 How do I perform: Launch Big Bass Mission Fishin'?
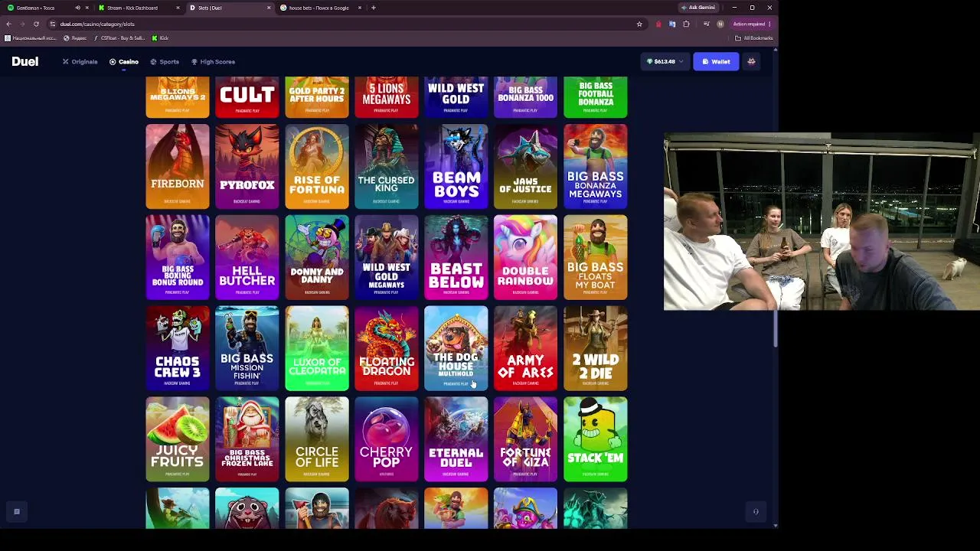tap(247, 348)
